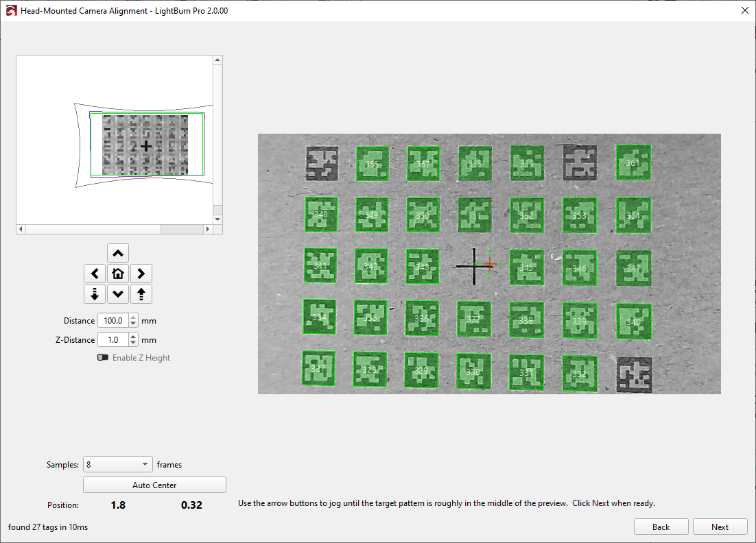Click the LightBurn logo in title bar
The height and width of the screenshot is (543, 756).
[x=11, y=11]
